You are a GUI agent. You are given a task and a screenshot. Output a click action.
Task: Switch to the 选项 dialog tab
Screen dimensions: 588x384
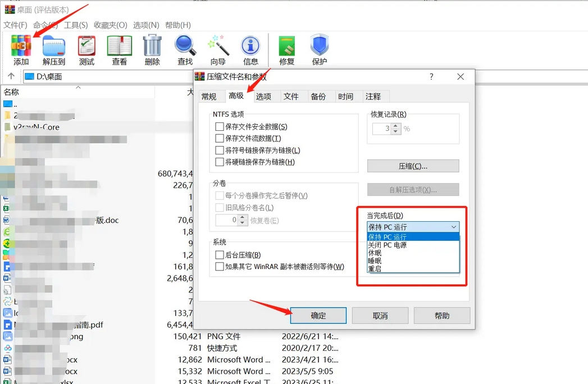pos(263,97)
